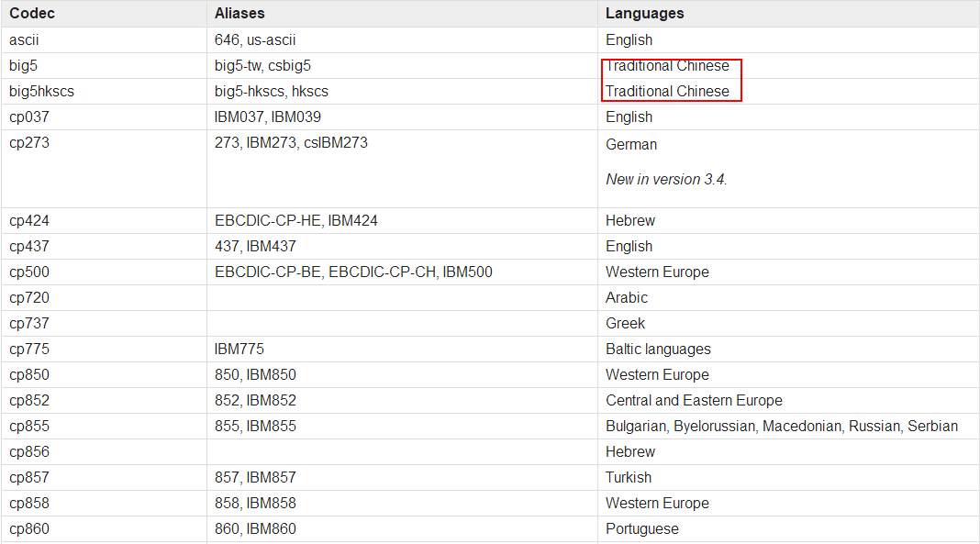Click the Bulgarian, Byelorussian, Macedonian languages cell
Screen dimensions: 980x544
pyautogui.click(x=781, y=427)
